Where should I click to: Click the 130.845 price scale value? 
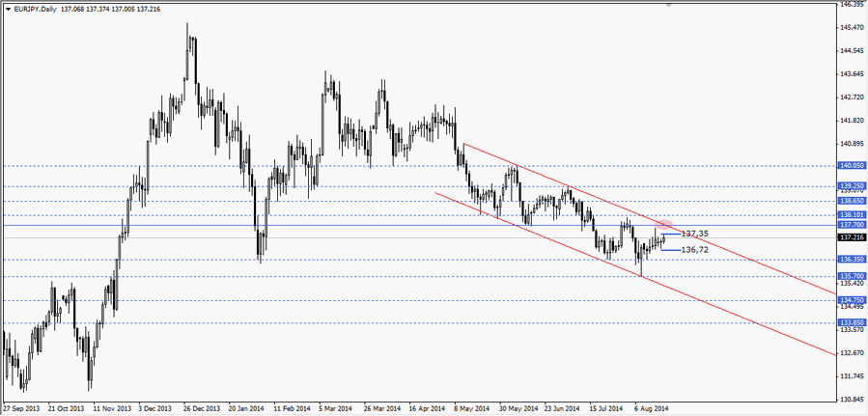pyautogui.click(x=853, y=399)
